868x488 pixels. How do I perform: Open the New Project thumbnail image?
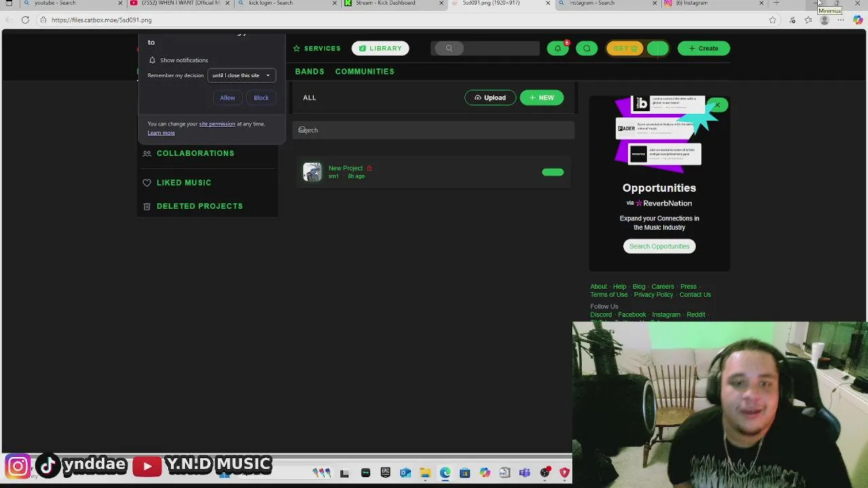point(312,172)
